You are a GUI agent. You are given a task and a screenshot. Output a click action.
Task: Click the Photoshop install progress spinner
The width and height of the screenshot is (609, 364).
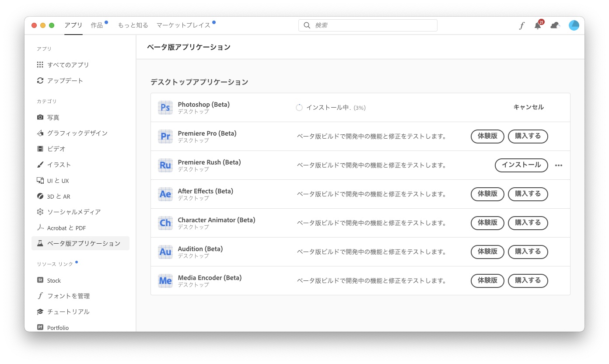coord(299,108)
